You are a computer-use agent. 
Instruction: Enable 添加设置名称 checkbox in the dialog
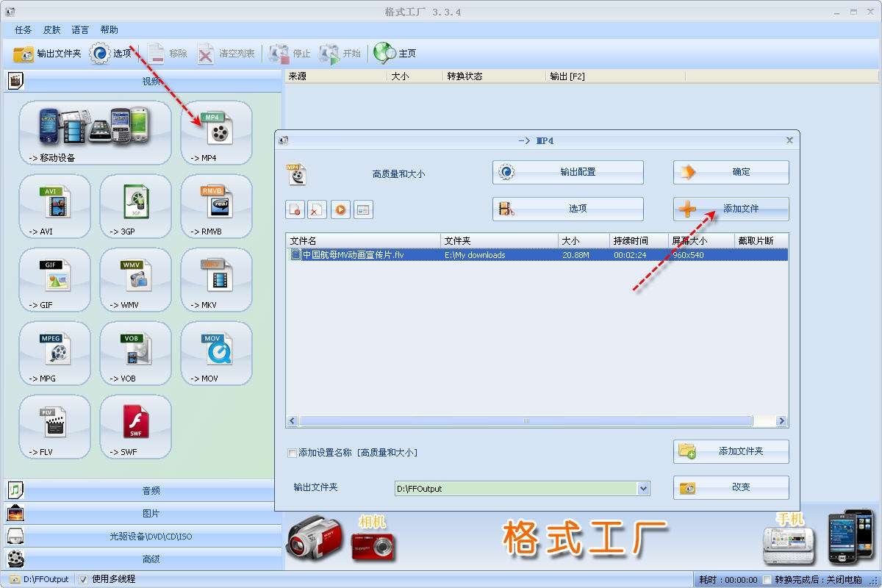[x=292, y=453]
